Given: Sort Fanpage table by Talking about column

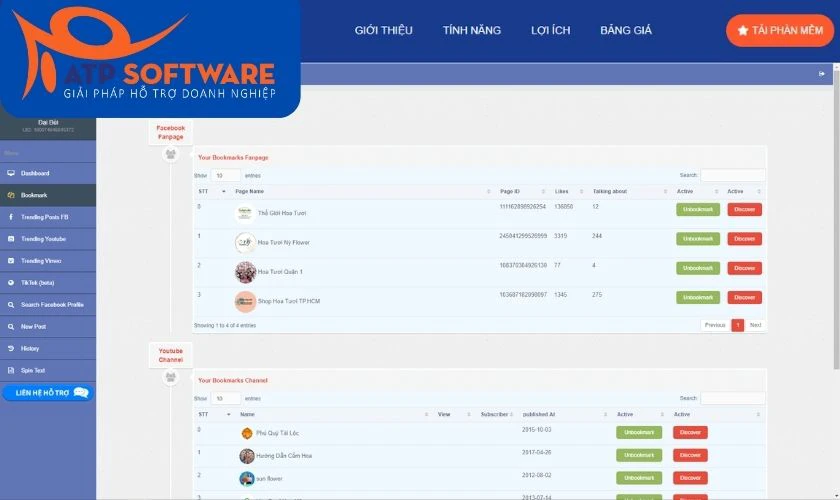Looking at the screenshot, I should click(x=629, y=191).
